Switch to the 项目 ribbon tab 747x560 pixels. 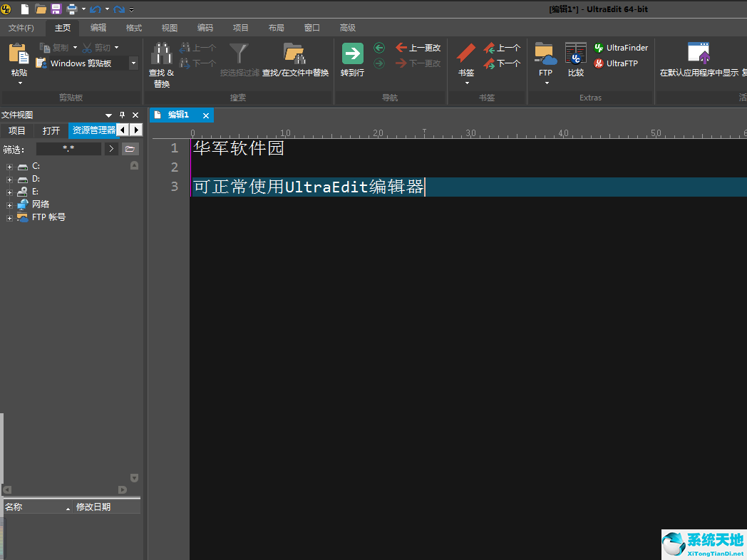tap(241, 28)
